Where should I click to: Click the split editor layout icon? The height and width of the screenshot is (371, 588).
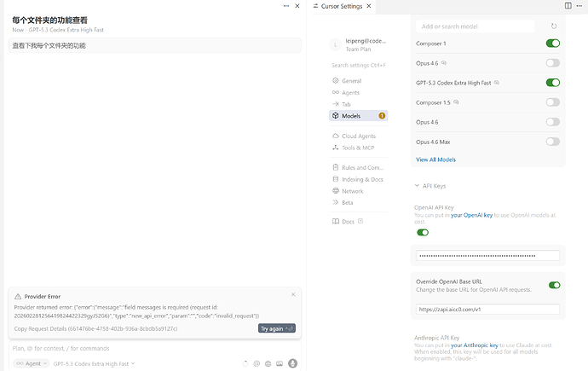pyautogui.click(x=568, y=6)
